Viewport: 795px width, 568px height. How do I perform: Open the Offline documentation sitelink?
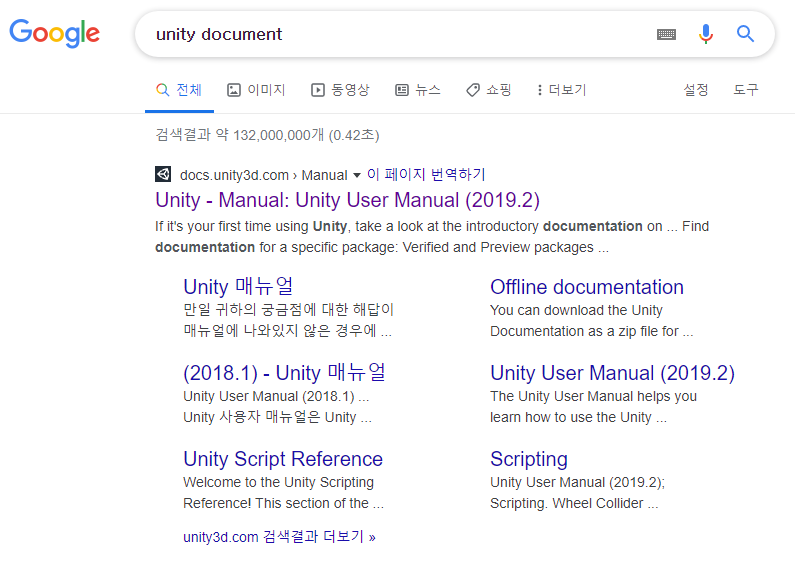coord(587,287)
